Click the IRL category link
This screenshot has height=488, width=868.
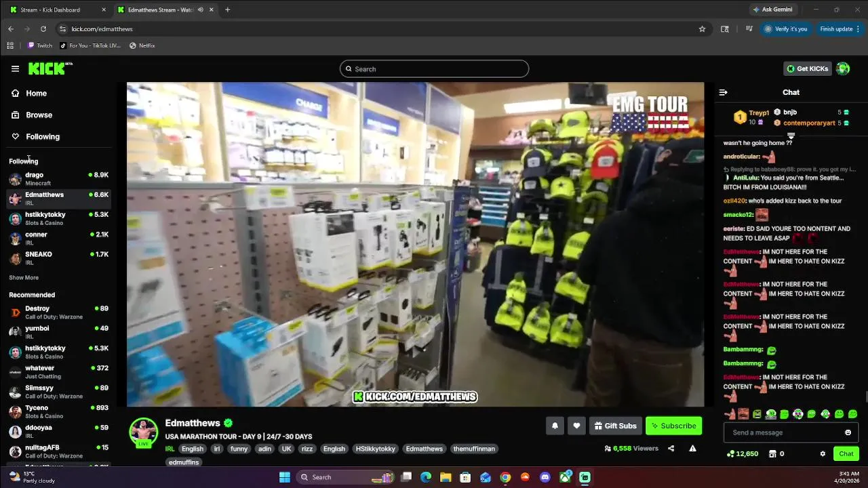(170, 449)
